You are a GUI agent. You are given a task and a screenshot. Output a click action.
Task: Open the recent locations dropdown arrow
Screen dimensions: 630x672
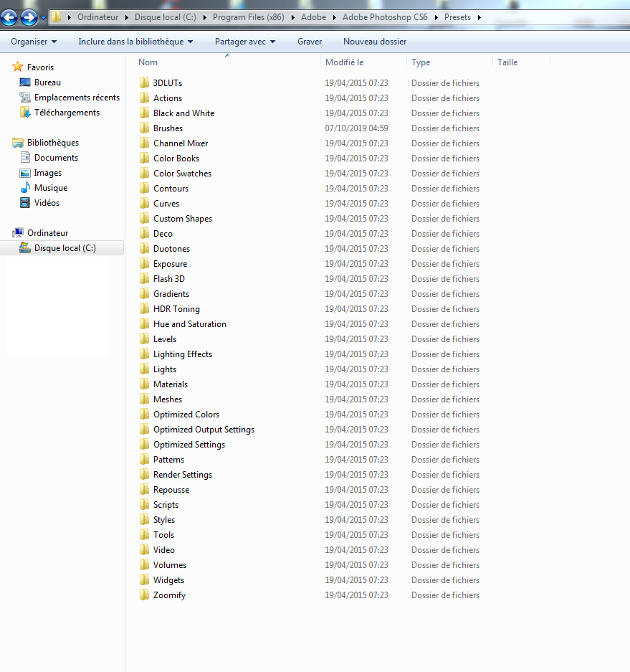point(43,18)
